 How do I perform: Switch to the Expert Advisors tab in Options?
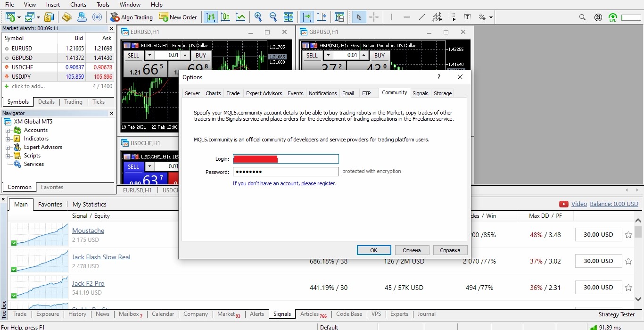click(264, 93)
